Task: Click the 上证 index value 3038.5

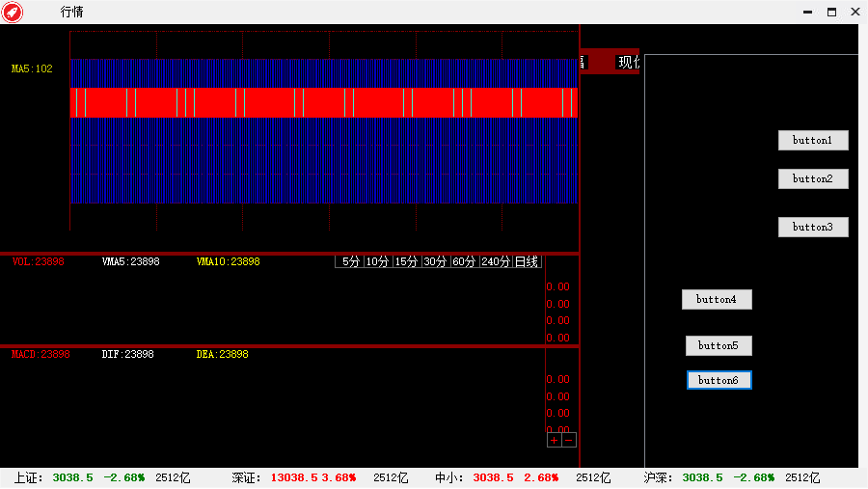Action: (x=72, y=477)
